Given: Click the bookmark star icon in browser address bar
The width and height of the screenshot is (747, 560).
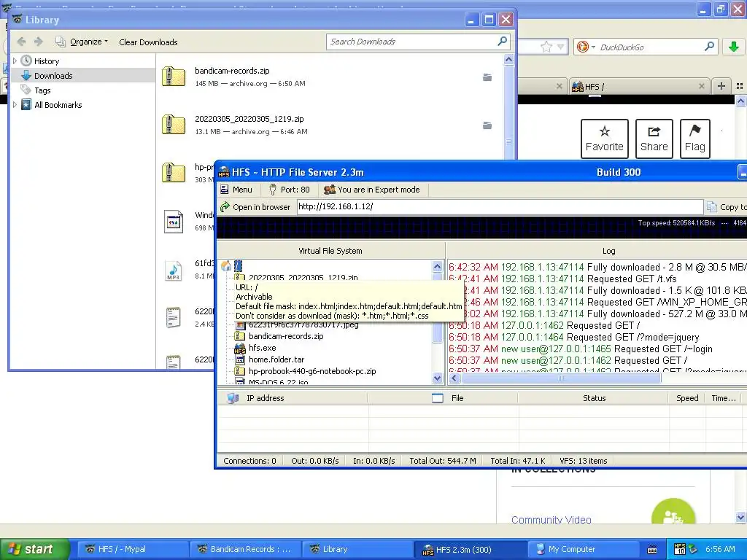Looking at the screenshot, I should click(x=546, y=47).
